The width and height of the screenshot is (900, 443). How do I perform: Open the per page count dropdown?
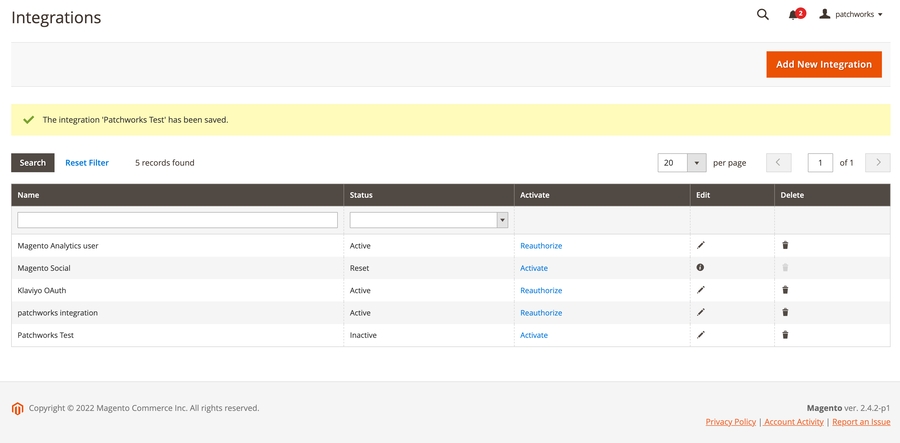pyautogui.click(x=697, y=163)
